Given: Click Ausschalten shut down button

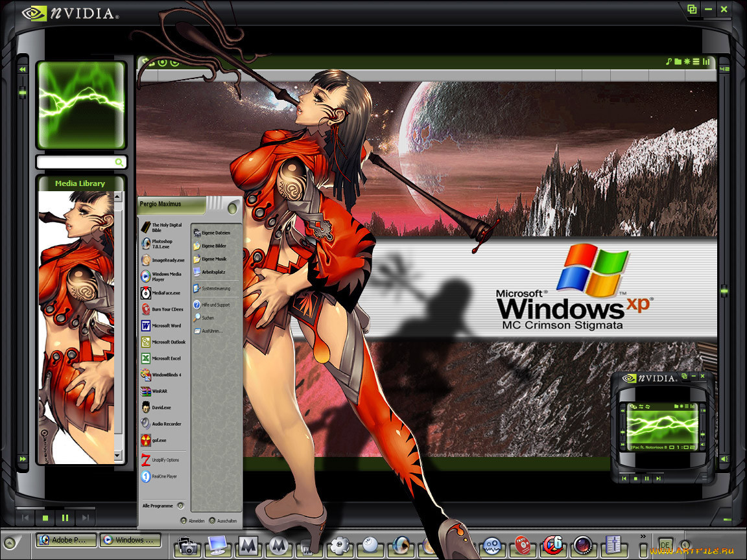Looking at the screenshot, I should 223,521.
